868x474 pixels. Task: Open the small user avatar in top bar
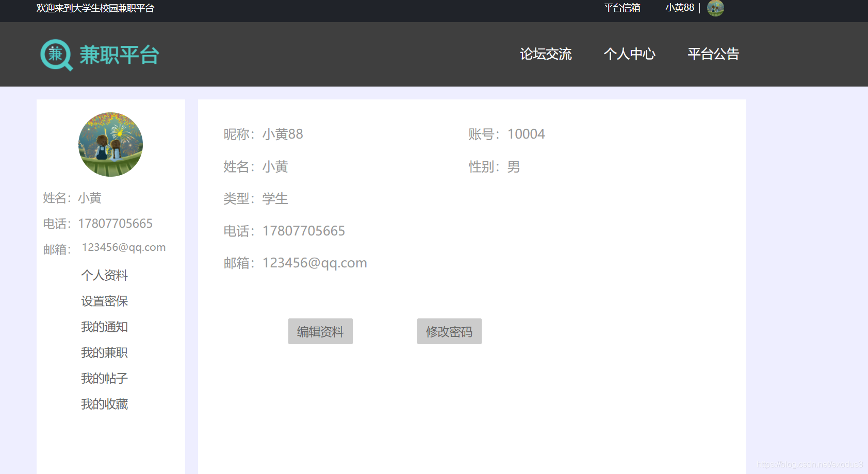(715, 8)
